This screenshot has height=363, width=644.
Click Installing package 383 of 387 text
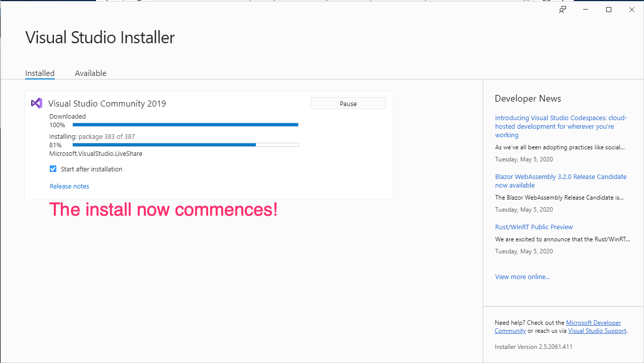point(92,136)
